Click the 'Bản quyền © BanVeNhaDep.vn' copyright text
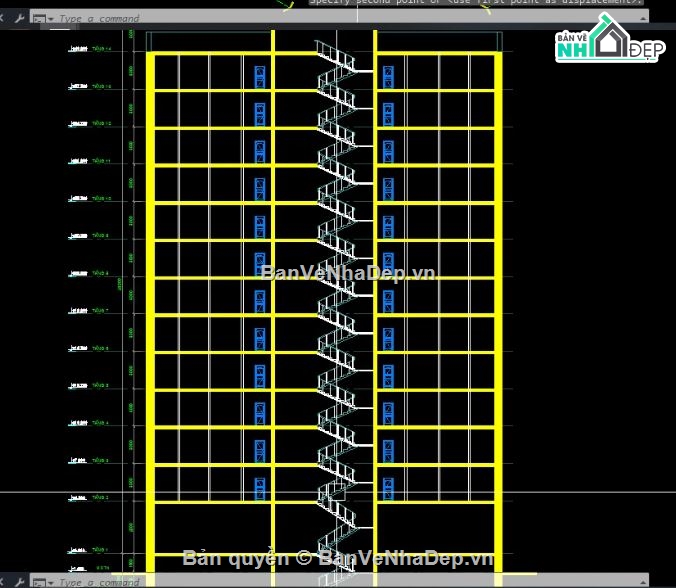 click(x=338, y=558)
